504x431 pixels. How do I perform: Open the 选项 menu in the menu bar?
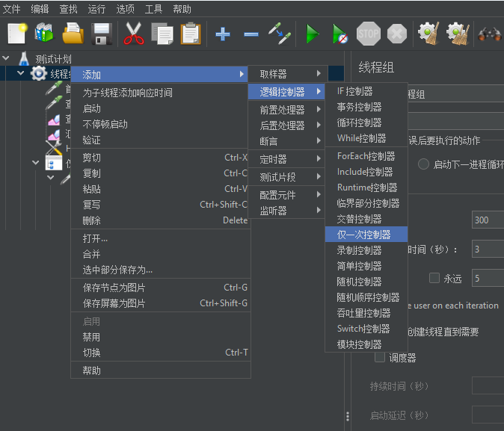click(x=125, y=9)
